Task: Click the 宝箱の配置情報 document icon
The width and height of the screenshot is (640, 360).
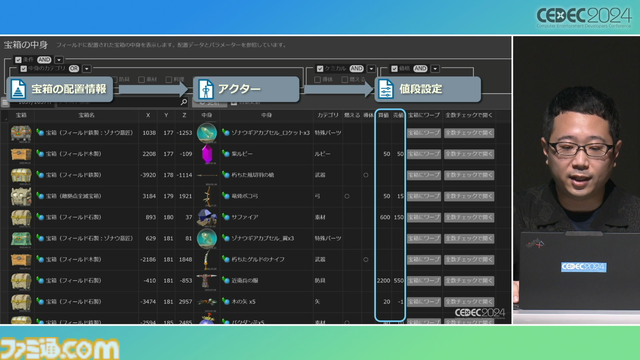Action: pyautogui.click(x=18, y=89)
